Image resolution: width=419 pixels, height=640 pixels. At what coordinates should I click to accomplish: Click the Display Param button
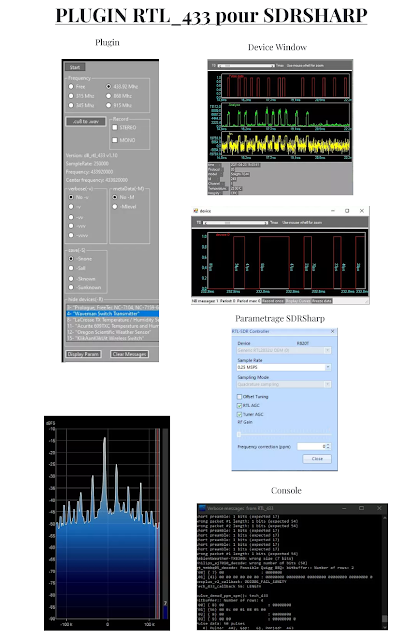click(83, 354)
